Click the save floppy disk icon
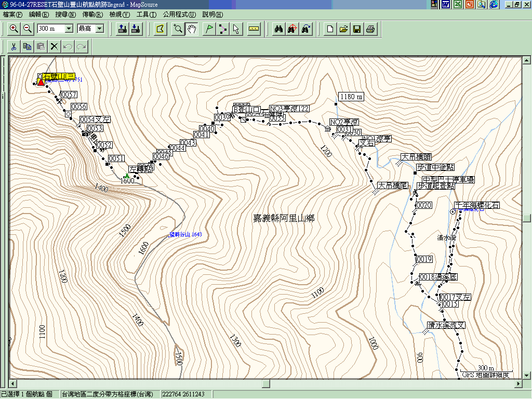Image resolution: width=532 pixels, height=399 pixels. click(x=357, y=29)
